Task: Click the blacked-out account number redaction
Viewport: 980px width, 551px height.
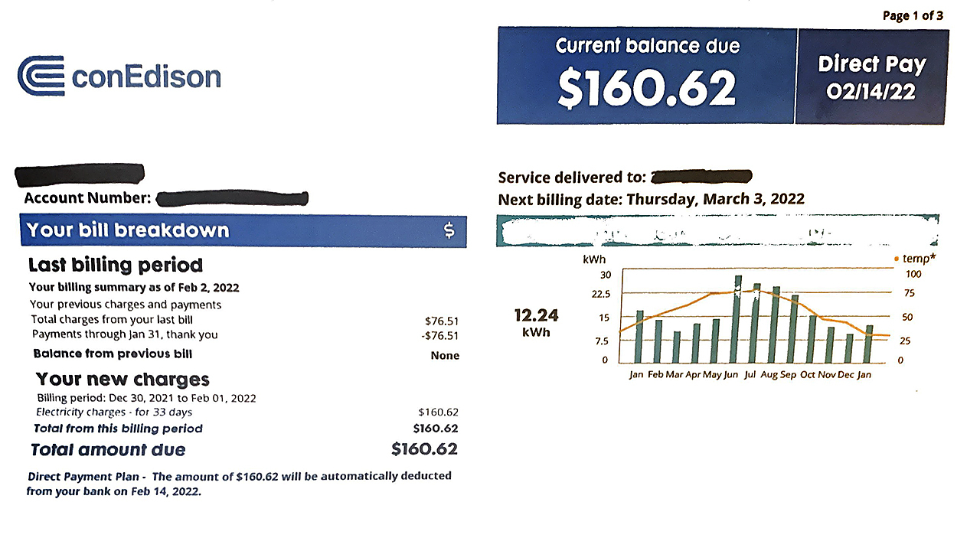Action: point(231,199)
